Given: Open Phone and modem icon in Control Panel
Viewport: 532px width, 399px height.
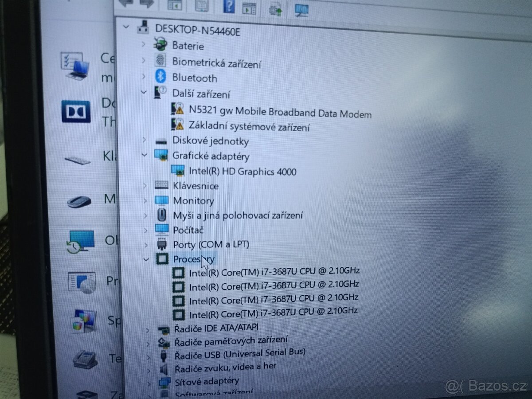Looking at the screenshot, I should click(x=86, y=359).
